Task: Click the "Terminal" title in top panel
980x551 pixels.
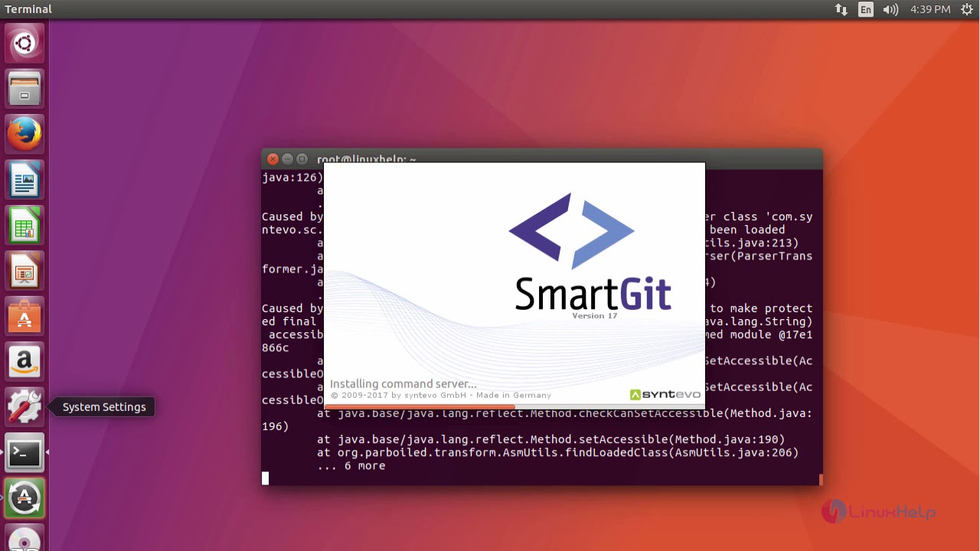Action: click(28, 9)
